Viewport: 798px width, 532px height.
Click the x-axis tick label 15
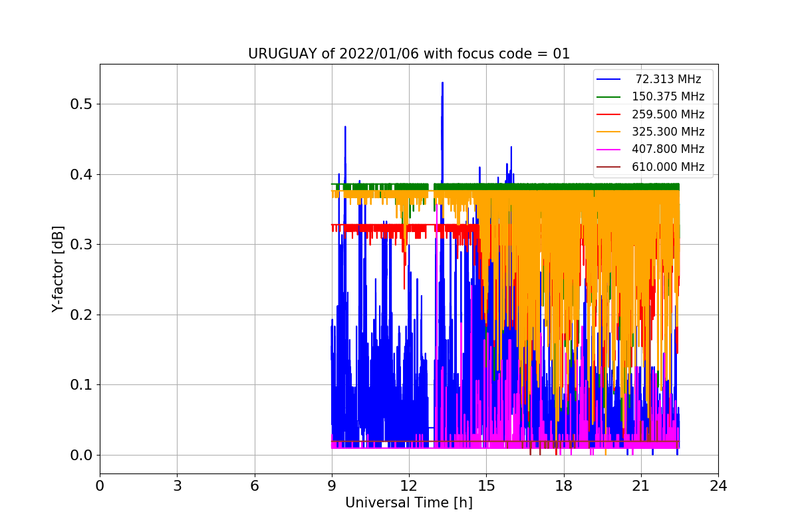tap(486, 486)
